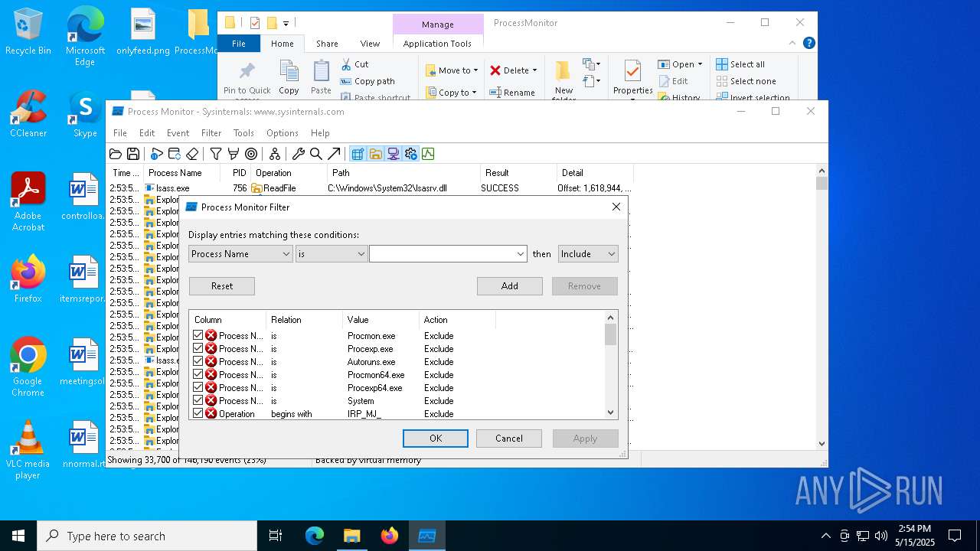Uncheck the Procexp64.exe exclude filter
Image resolution: width=980 pixels, height=551 pixels.
pyautogui.click(x=198, y=387)
